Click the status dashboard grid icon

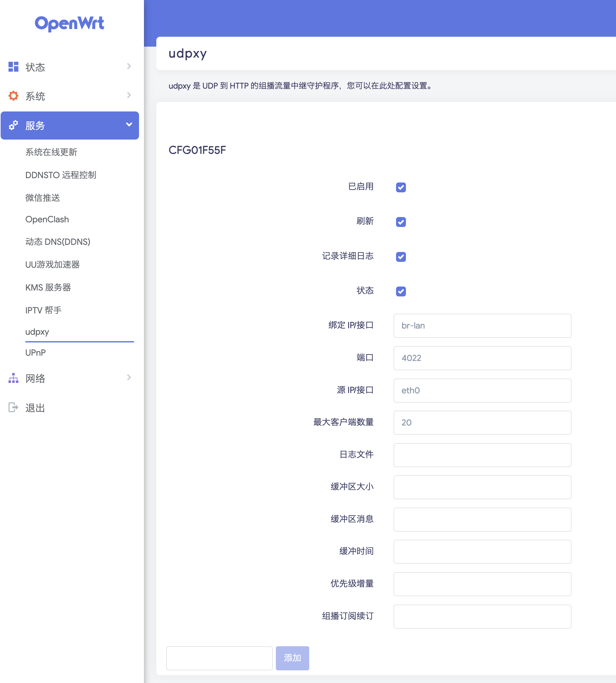(x=13, y=67)
